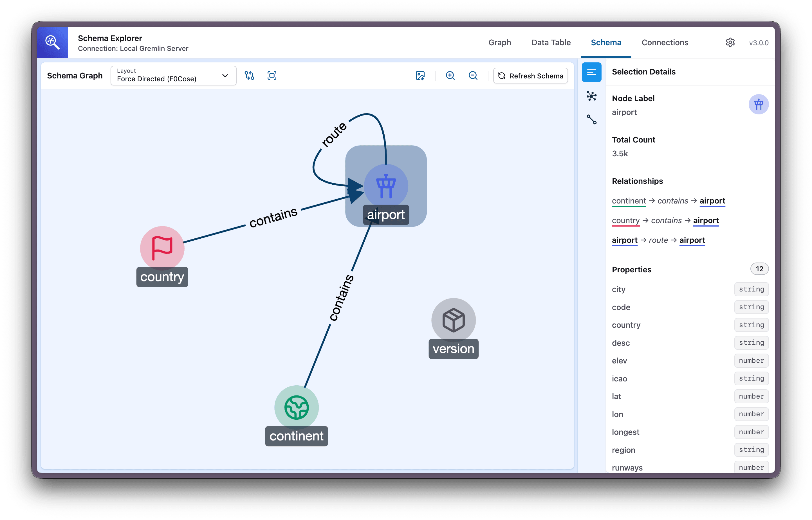
Task: Open the node styling sidebar icon
Action: pyautogui.click(x=591, y=96)
